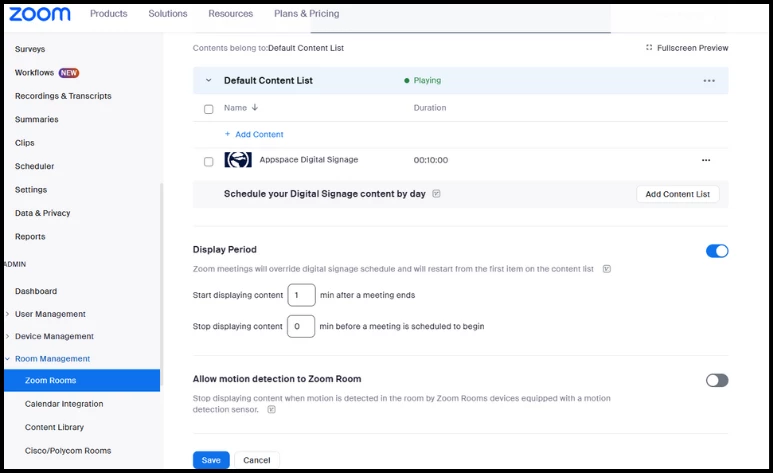The image size is (773, 473).
Task: Open the Products menu
Action: tap(108, 14)
